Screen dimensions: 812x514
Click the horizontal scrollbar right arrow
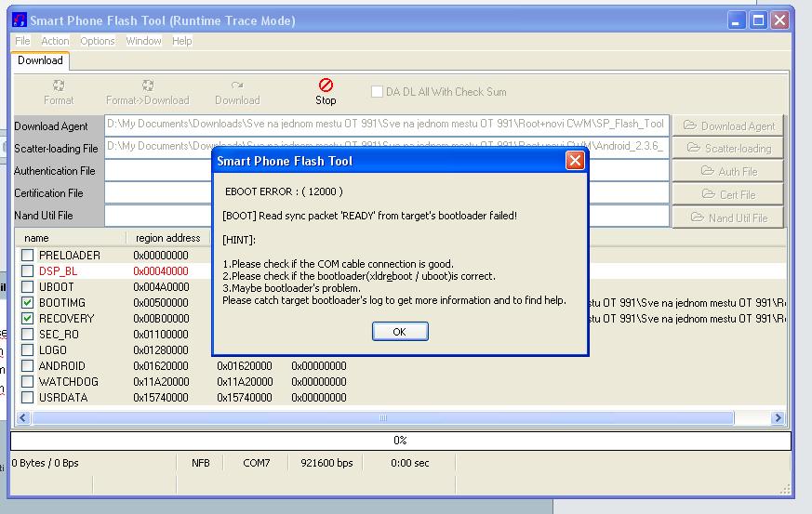click(x=778, y=417)
